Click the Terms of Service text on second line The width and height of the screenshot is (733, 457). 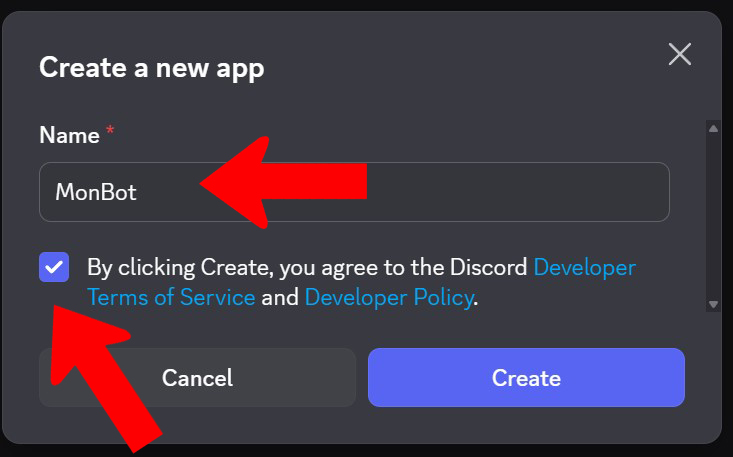coord(171,298)
